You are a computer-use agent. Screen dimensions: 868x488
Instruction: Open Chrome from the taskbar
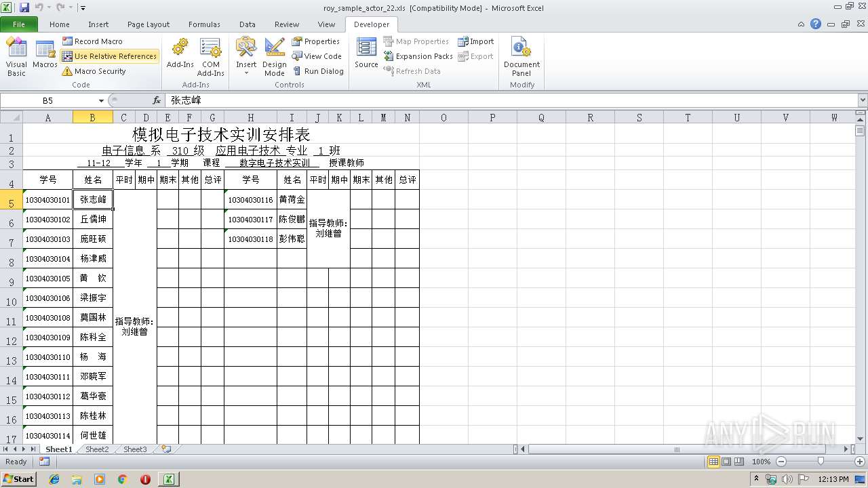pyautogui.click(x=122, y=479)
